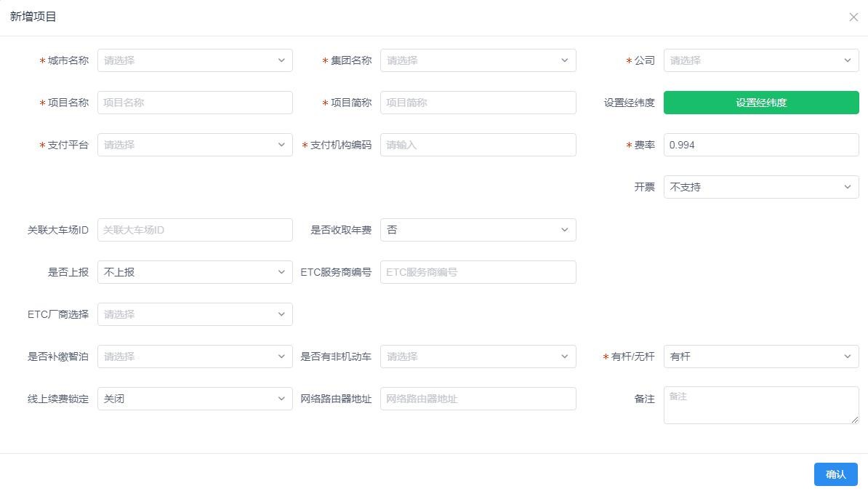Image resolution: width=868 pixels, height=494 pixels.
Task: Click the green 设置经纬度 button
Action: 761,103
